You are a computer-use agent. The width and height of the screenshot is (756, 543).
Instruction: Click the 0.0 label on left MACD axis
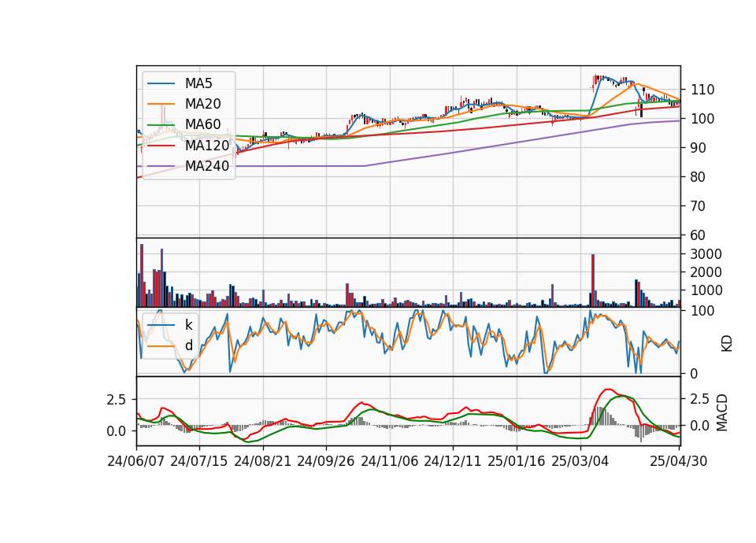point(117,431)
